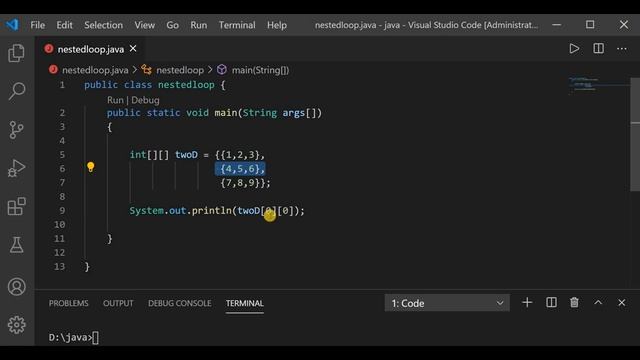Click the lightbulb quick-fix on line 6

(x=91, y=167)
